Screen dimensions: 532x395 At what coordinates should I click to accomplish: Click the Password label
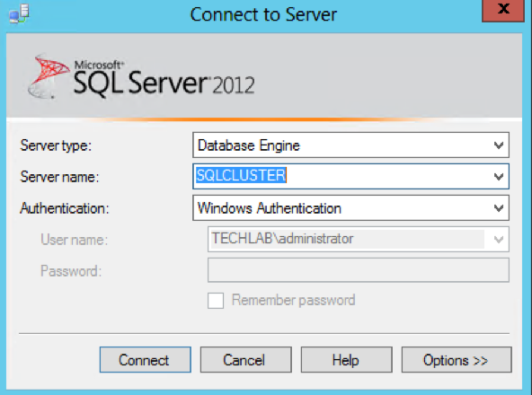[x=71, y=271]
